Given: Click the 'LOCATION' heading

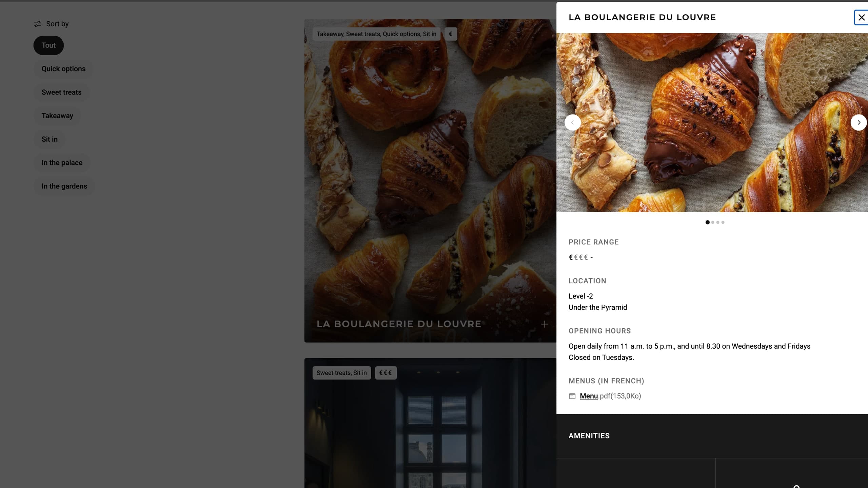Looking at the screenshot, I should [x=587, y=281].
